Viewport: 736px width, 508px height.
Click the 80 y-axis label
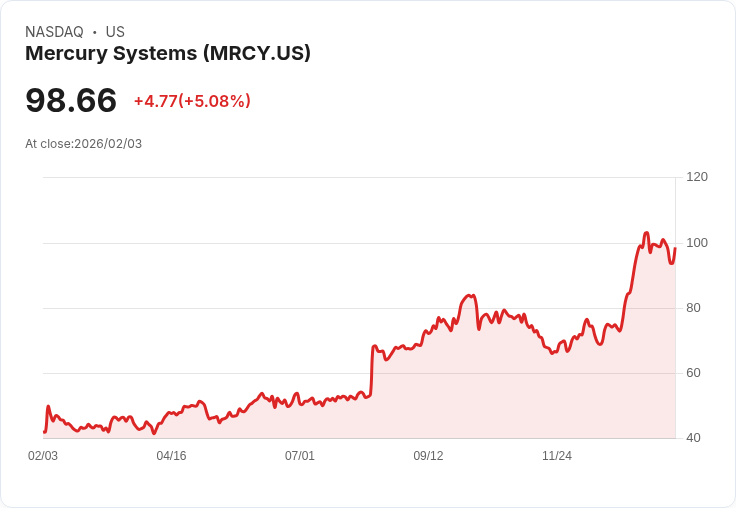point(693,308)
